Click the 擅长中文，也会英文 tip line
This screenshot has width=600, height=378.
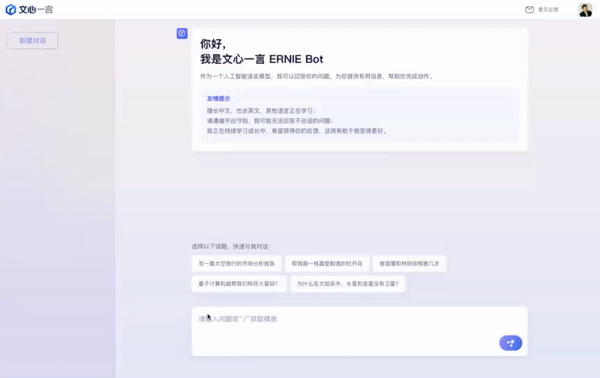click(261, 111)
